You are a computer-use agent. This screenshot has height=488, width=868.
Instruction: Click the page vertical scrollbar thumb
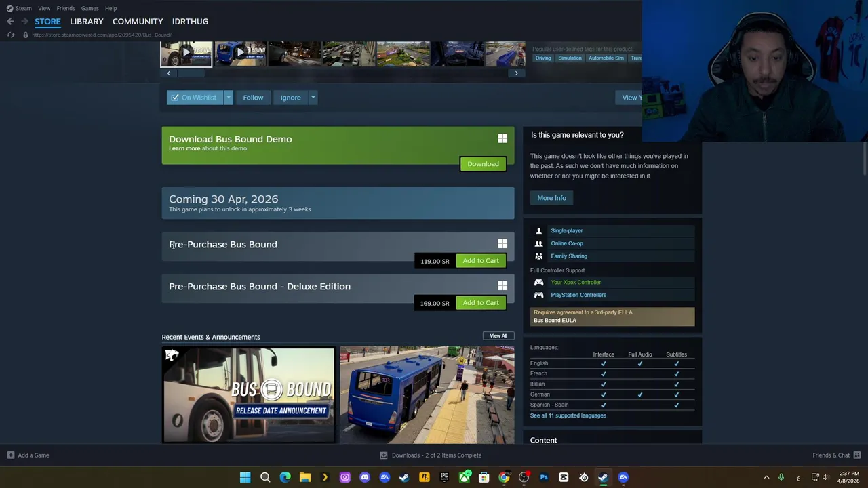865,159
